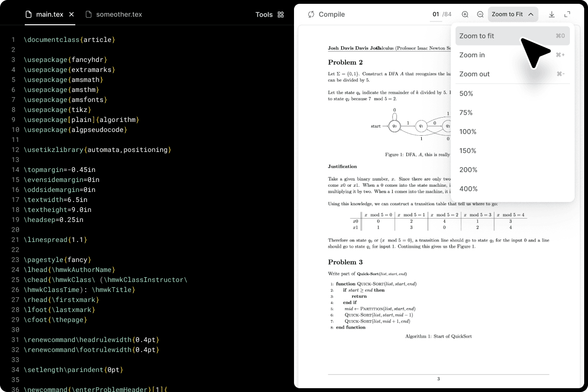Choose Zoom in menu option
588x392 pixels.
point(512,55)
